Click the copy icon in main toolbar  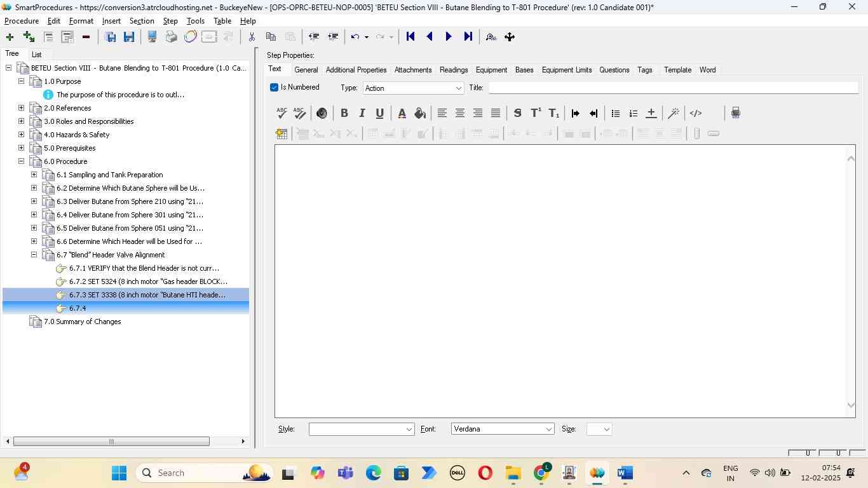[271, 37]
